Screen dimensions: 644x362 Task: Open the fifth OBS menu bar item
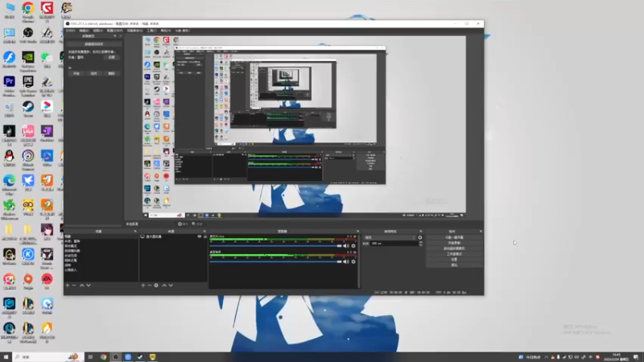134,31
